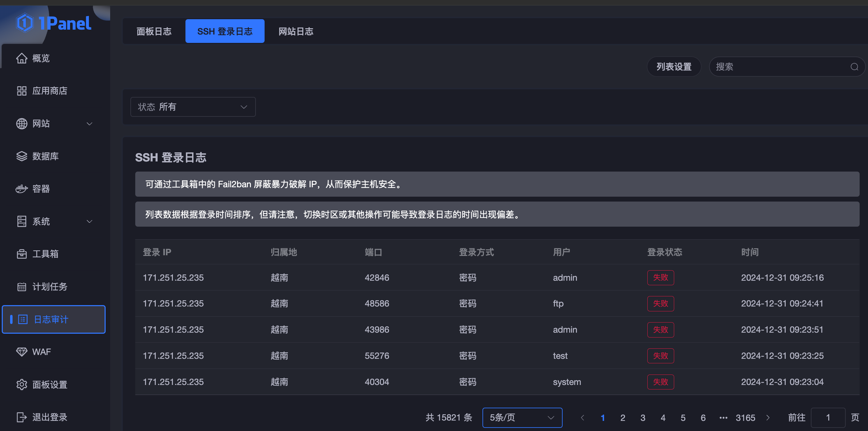Expand the System sidebar submenu chevron
Image resolution: width=868 pixels, height=431 pixels.
pyautogui.click(x=89, y=221)
